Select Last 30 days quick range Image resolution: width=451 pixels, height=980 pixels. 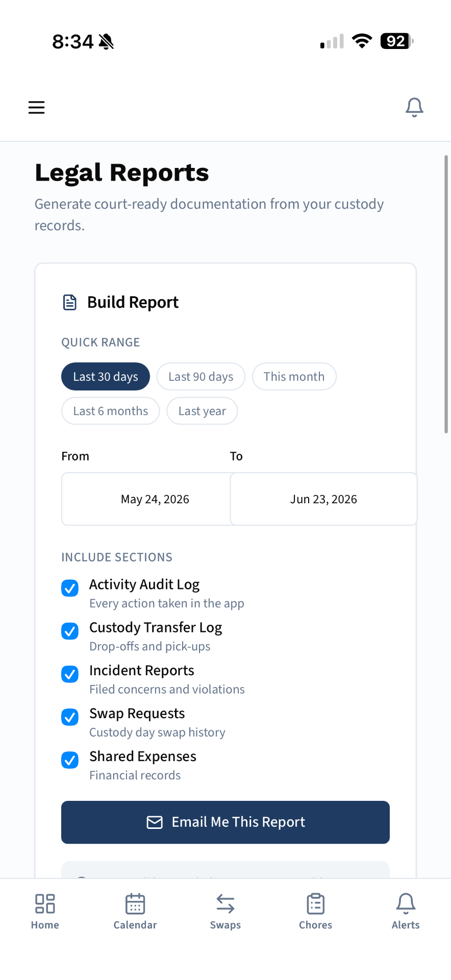[x=106, y=377]
